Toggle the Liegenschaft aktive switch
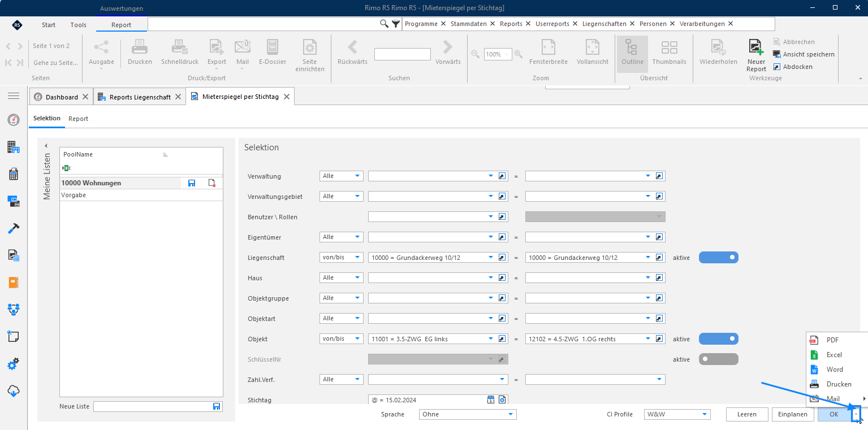The height and width of the screenshot is (430, 868). (x=719, y=258)
